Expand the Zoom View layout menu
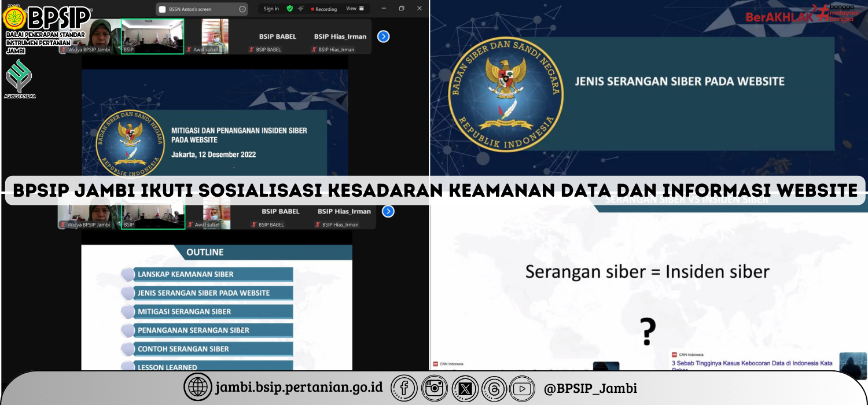This screenshot has width=868, height=405. pyautogui.click(x=355, y=9)
